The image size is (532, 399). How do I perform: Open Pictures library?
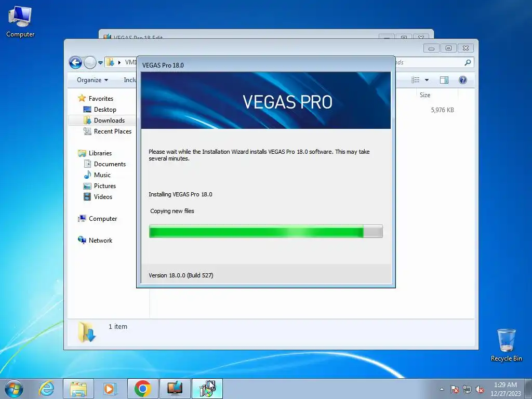[105, 186]
